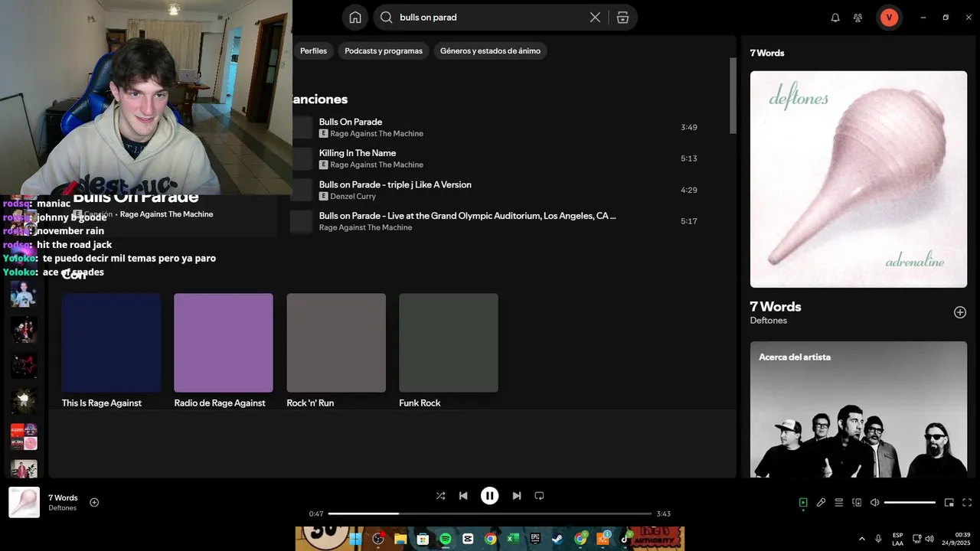
Task: Select Bulls on Parade Live at Grand Olympic Auditorium
Action: [495, 221]
